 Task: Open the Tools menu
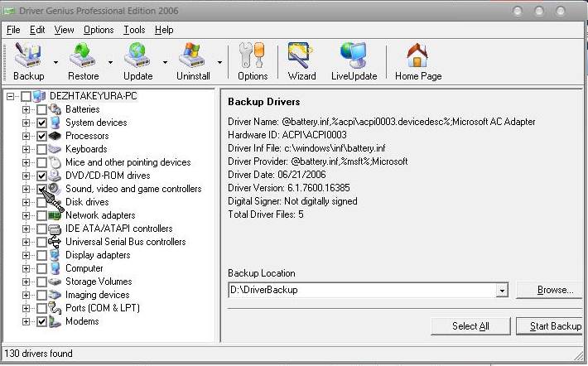tap(134, 30)
